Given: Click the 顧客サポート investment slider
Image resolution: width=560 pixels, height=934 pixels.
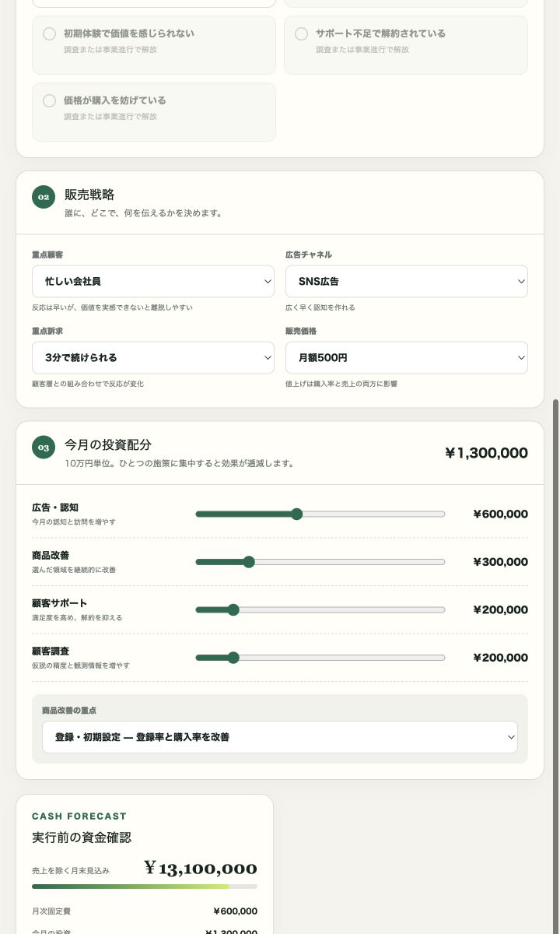Looking at the screenshot, I should click(320, 609).
